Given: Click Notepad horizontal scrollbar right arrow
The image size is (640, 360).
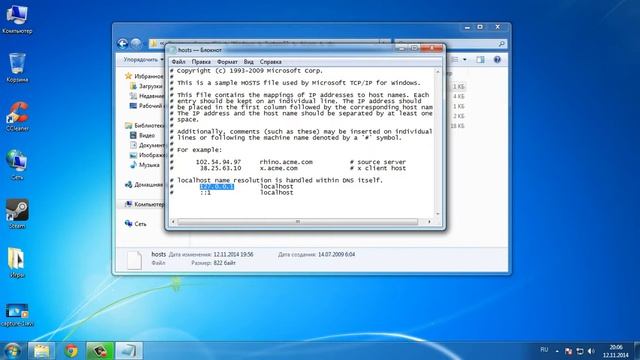Looking at the screenshot, I should [x=429, y=222].
